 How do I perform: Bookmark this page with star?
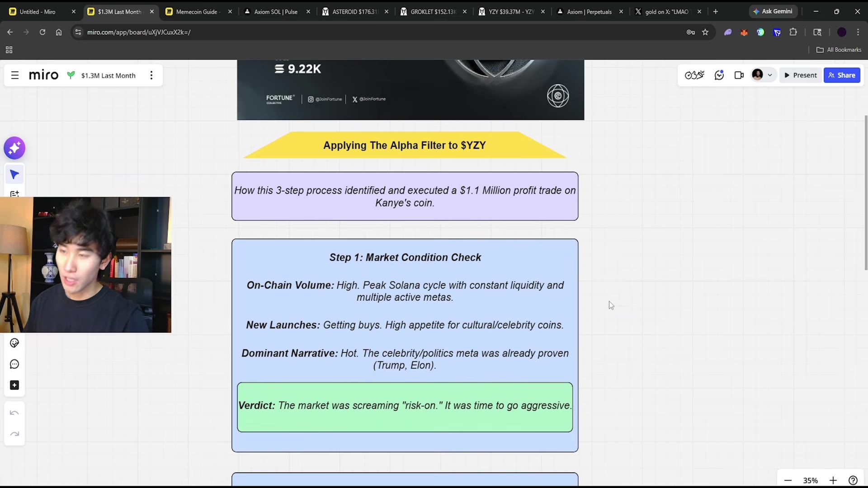(705, 32)
